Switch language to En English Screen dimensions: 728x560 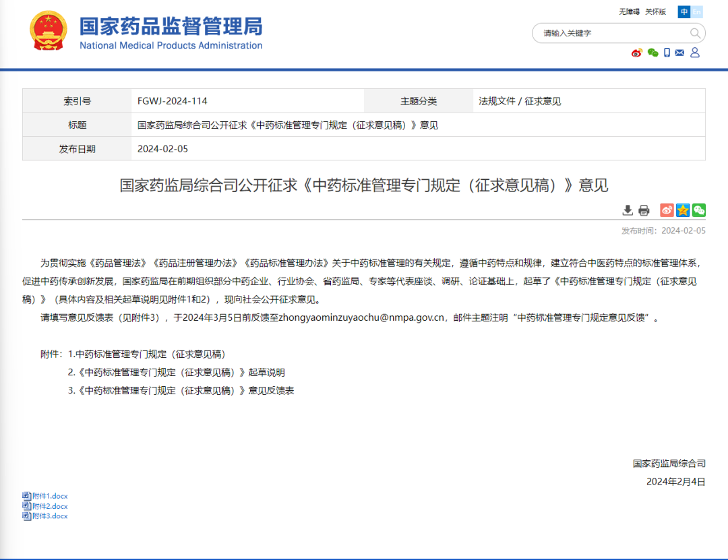click(697, 11)
